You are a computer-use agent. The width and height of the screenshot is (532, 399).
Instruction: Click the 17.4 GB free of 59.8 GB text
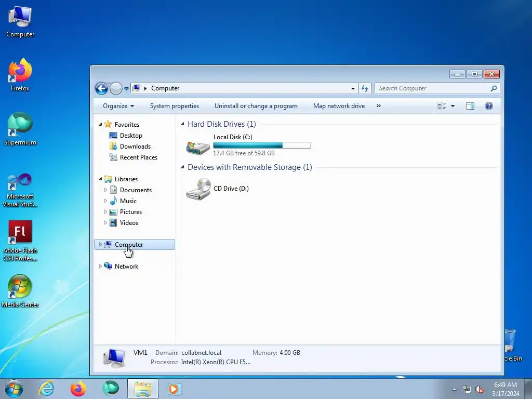(x=244, y=153)
